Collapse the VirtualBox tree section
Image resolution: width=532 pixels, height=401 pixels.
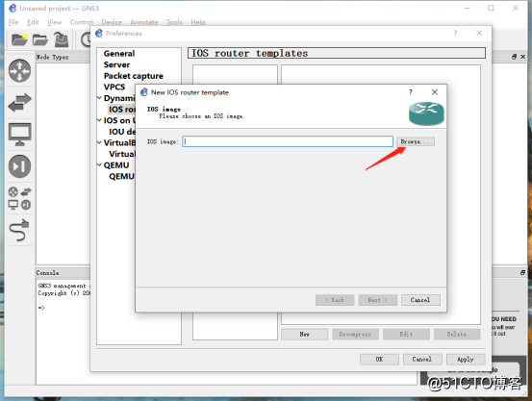[99, 143]
